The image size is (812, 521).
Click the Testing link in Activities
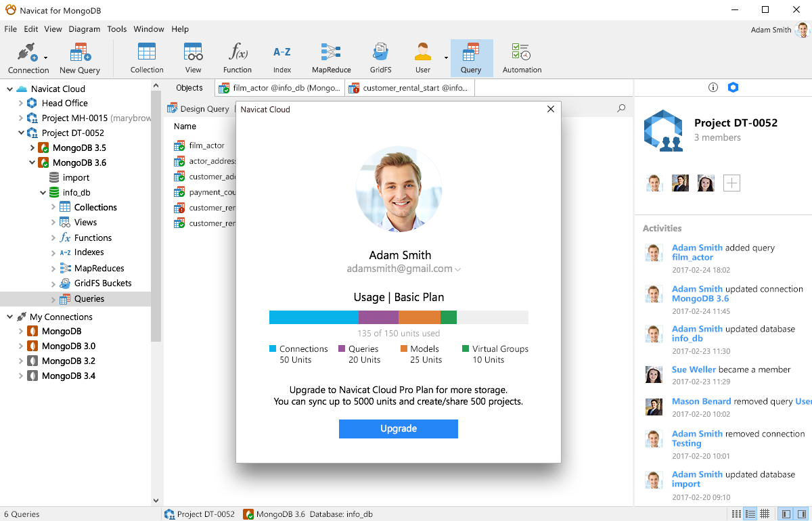click(686, 443)
